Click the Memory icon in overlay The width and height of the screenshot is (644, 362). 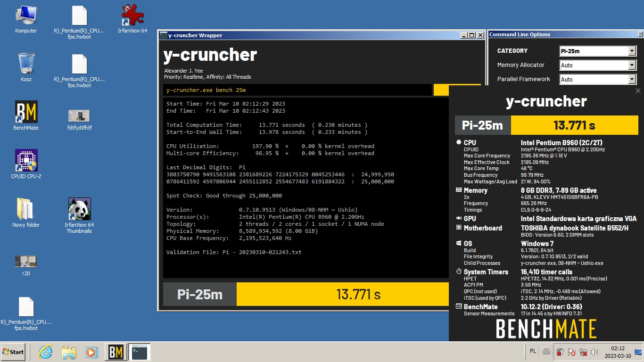(x=459, y=190)
